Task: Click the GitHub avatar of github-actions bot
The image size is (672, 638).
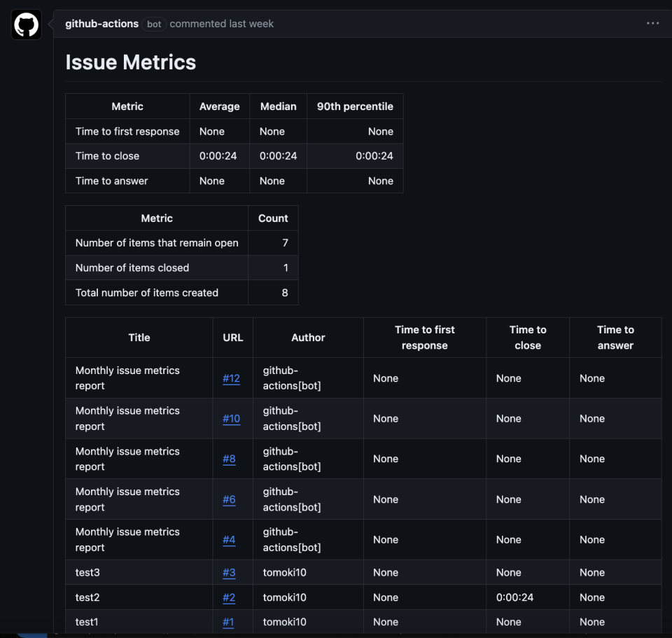Action: (x=25, y=24)
